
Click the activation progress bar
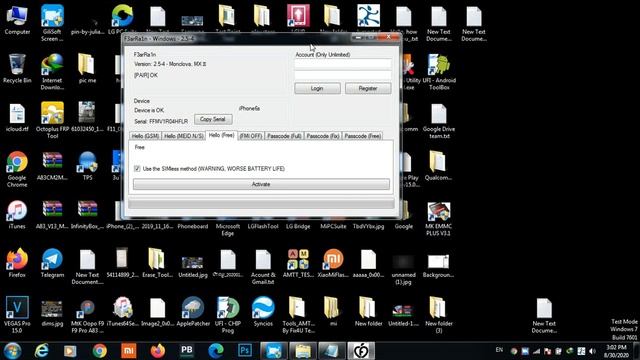point(261,203)
